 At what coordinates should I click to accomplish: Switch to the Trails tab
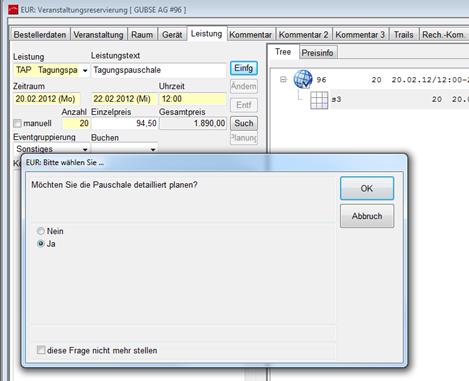tap(403, 35)
